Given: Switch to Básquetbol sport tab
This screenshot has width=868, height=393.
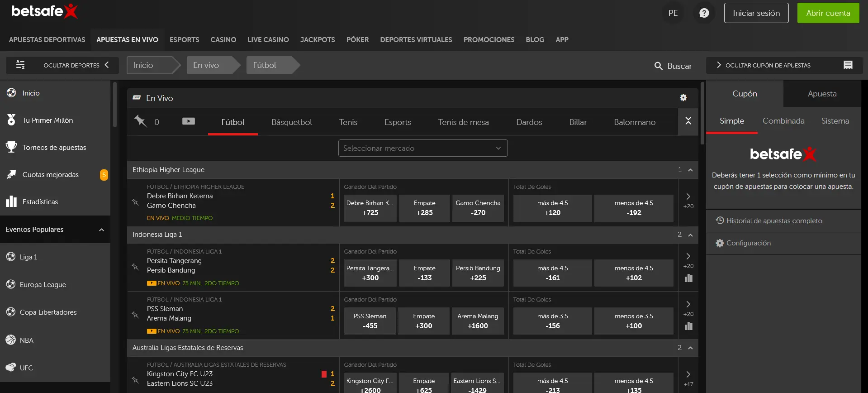Looking at the screenshot, I should click(291, 122).
